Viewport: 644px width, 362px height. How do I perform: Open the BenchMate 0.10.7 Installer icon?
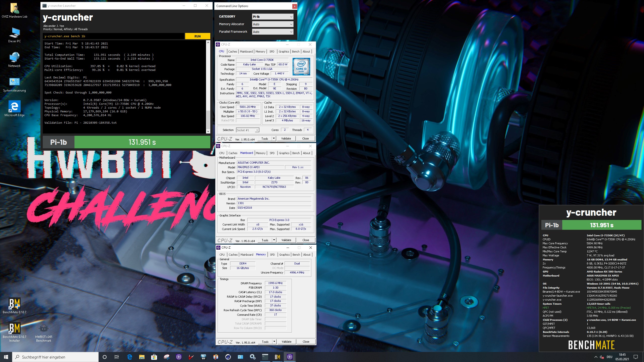[x=15, y=332]
